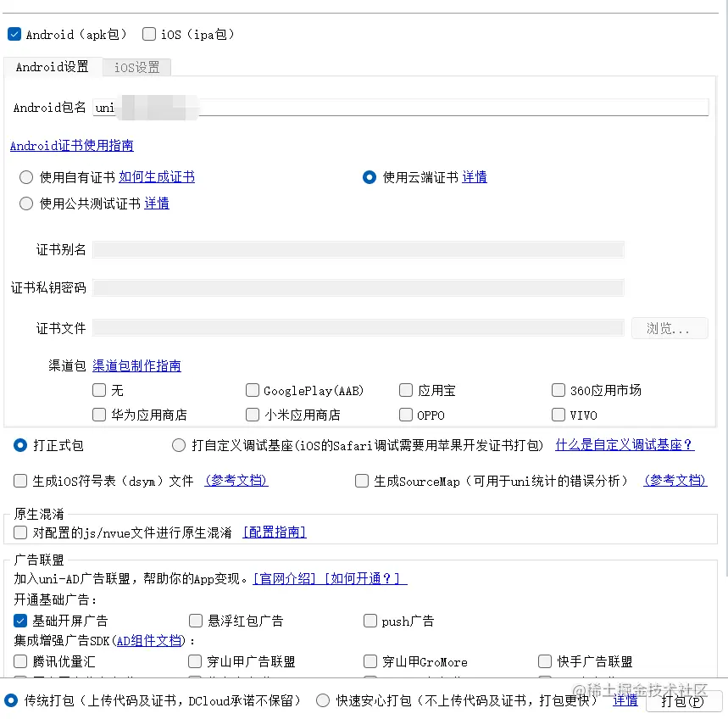The width and height of the screenshot is (728, 719).
Task: Select 打自定义调试基座 radio option
Action: 179,445
